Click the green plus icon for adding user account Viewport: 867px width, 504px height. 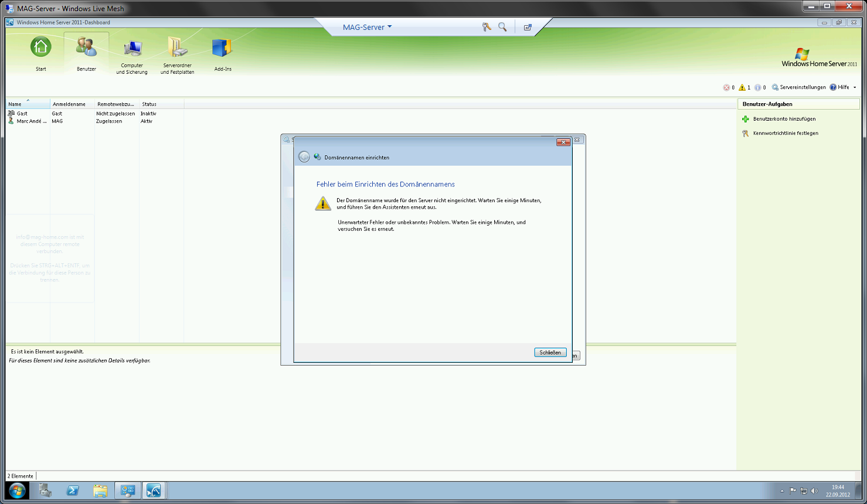click(x=746, y=119)
